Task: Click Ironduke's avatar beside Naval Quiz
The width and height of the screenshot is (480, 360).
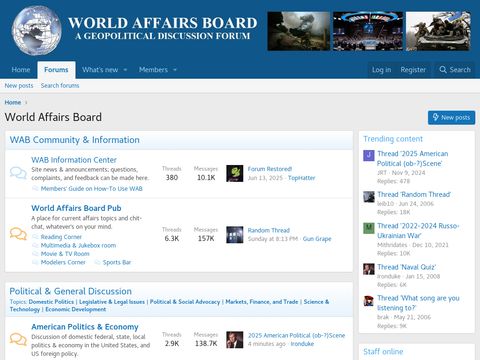Action: (x=369, y=269)
